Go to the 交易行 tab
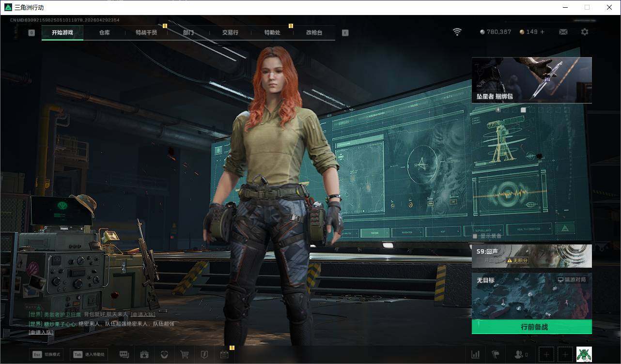This screenshot has height=364, width=621. coord(230,32)
